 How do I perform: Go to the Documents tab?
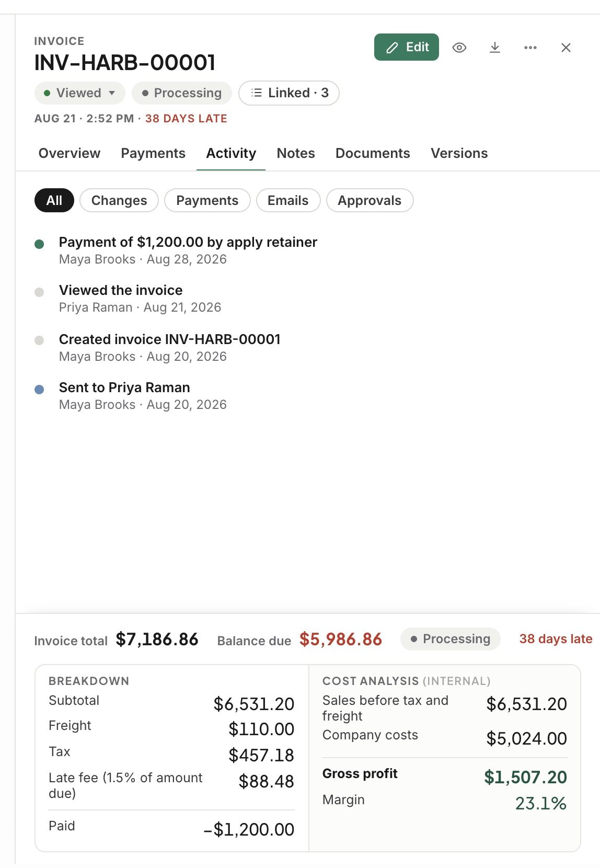click(373, 153)
